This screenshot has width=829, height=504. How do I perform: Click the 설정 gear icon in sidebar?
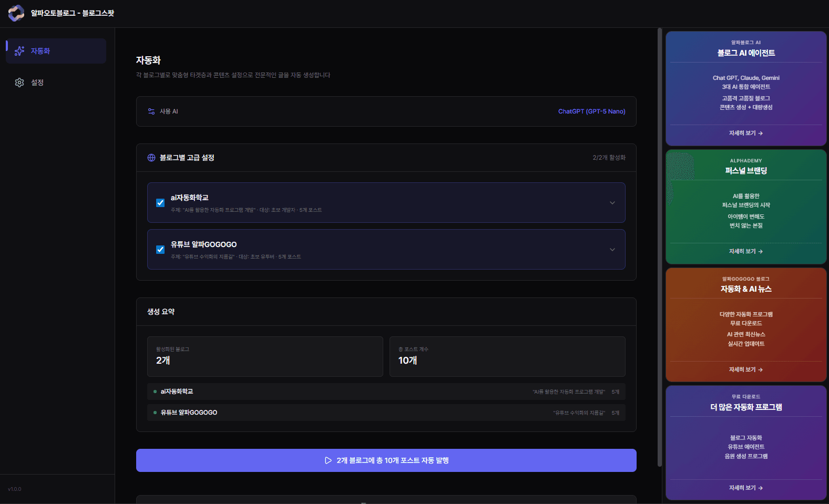(x=19, y=83)
